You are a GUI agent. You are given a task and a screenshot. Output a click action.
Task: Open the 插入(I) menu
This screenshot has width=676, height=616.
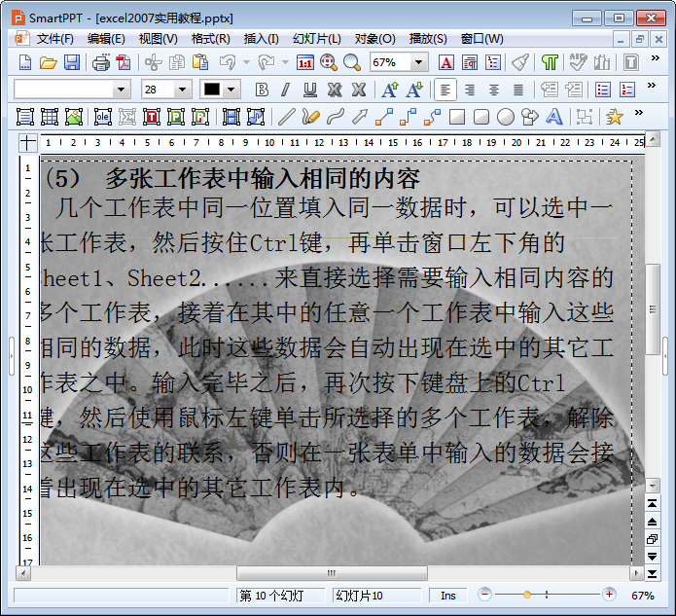262,39
